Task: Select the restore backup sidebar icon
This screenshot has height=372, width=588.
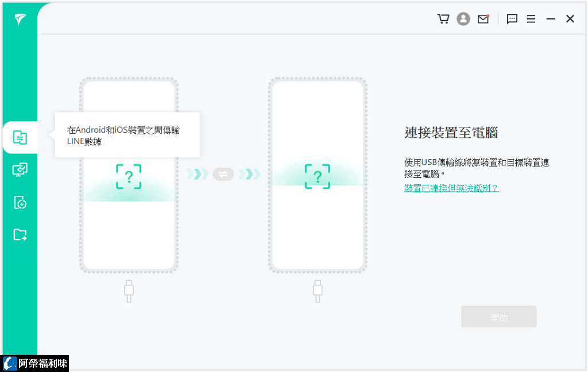Action: 20,203
